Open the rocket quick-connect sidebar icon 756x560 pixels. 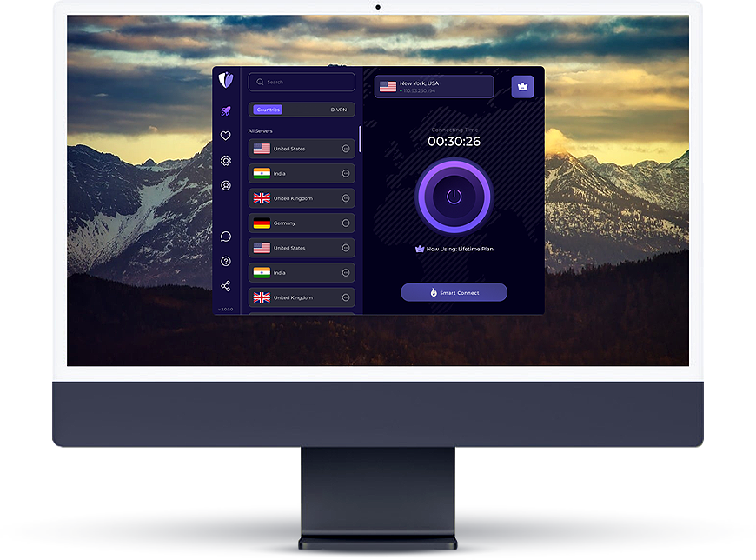[x=226, y=111]
